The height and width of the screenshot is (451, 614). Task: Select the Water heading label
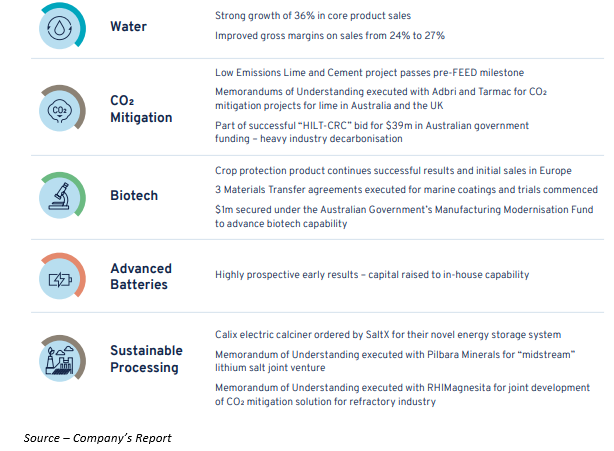[x=128, y=26]
